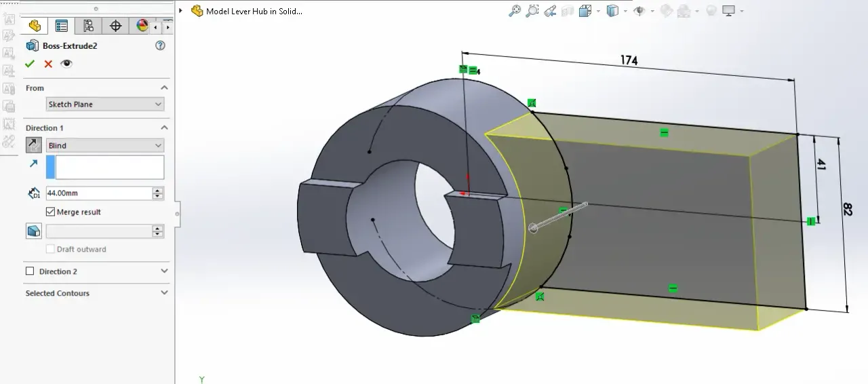Open the FeatureManager design tree tab
Screen dimensions: 868x384
pos(34,26)
